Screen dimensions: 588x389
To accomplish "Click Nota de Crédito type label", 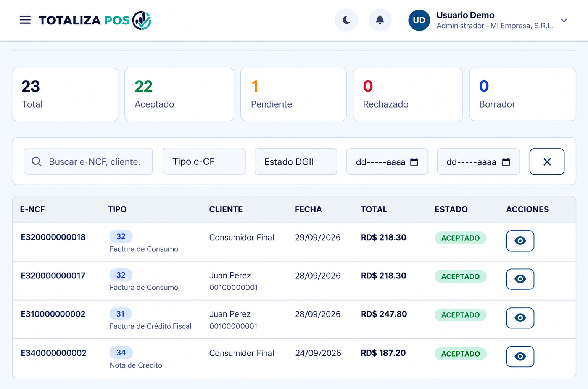I will (x=136, y=365).
